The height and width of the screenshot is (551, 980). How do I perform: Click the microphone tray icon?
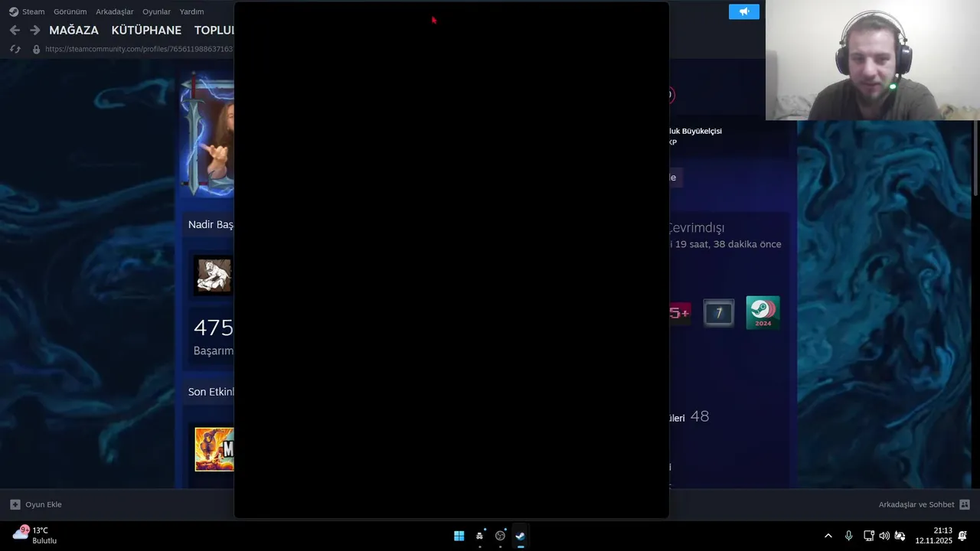tap(848, 536)
